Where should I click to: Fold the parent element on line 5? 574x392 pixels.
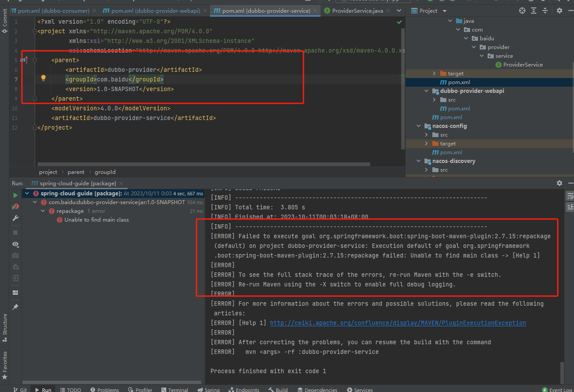pyautogui.click(x=35, y=60)
